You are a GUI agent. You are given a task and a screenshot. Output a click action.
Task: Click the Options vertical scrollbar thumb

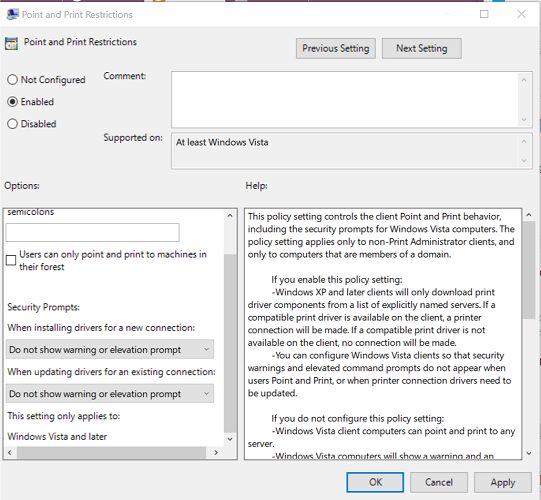click(230, 343)
